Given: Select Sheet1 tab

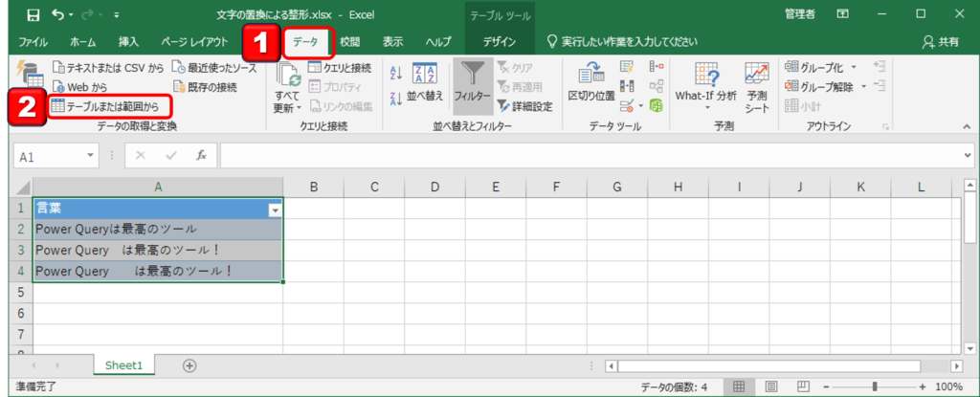Looking at the screenshot, I should tap(123, 366).
